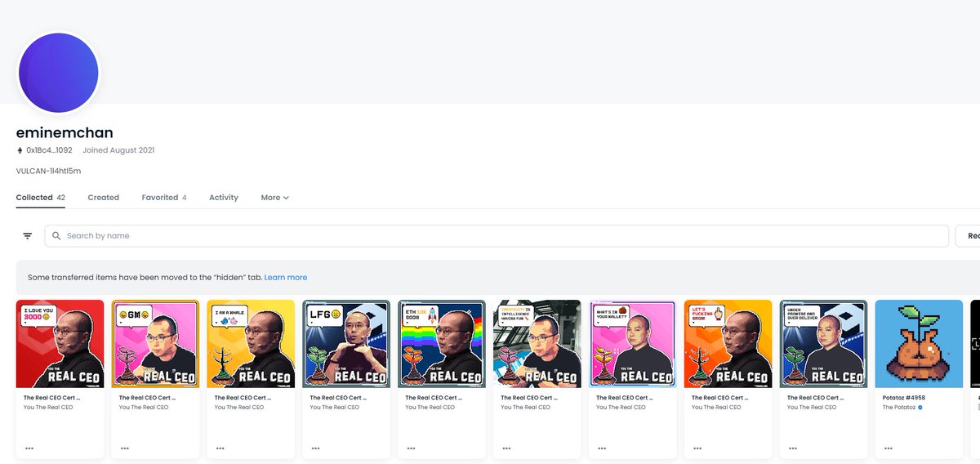This screenshot has width=980, height=464.
Task: Open the three-dot menu under the Under Promise card
Action: pos(793,448)
